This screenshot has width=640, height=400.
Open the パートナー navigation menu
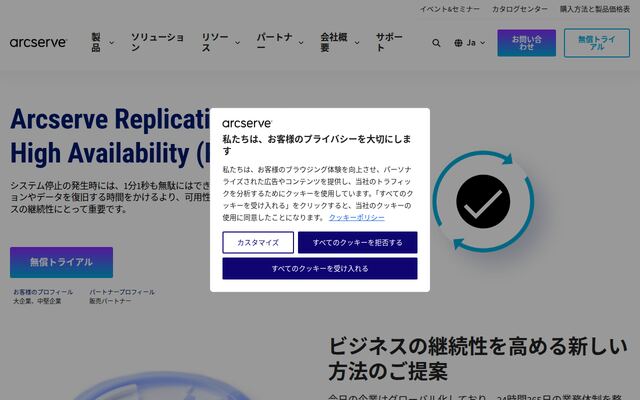click(274, 42)
